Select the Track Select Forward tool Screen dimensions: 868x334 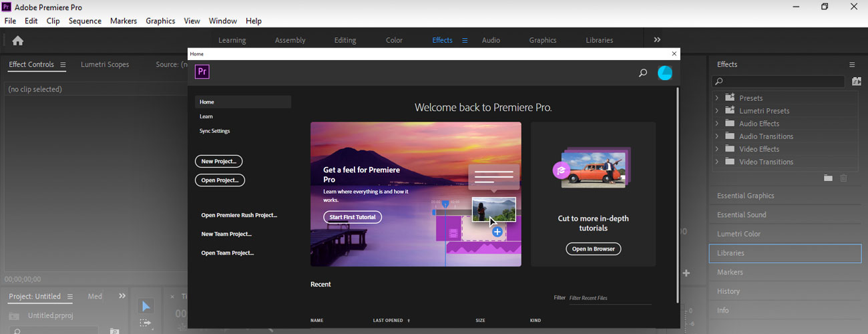[146, 324]
